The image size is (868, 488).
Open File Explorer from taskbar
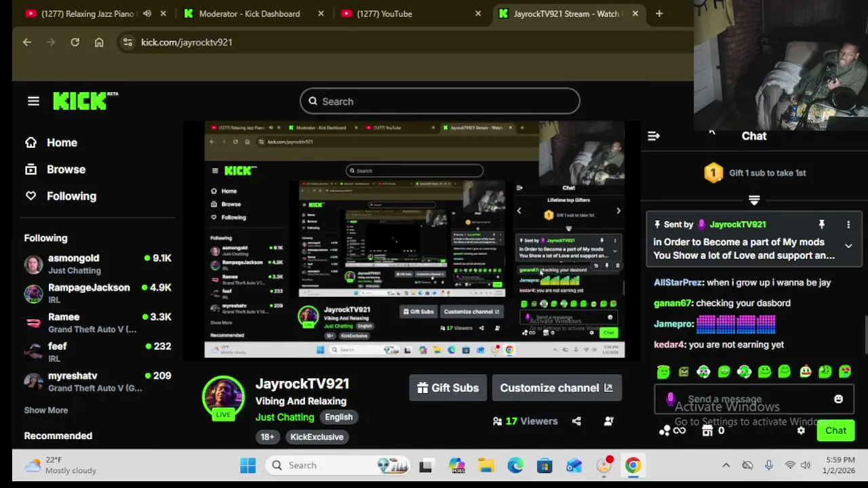pos(486,465)
